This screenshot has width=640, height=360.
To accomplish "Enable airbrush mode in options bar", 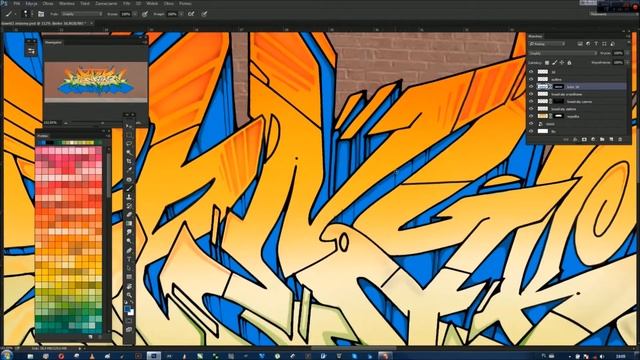I will coord(191,14).
